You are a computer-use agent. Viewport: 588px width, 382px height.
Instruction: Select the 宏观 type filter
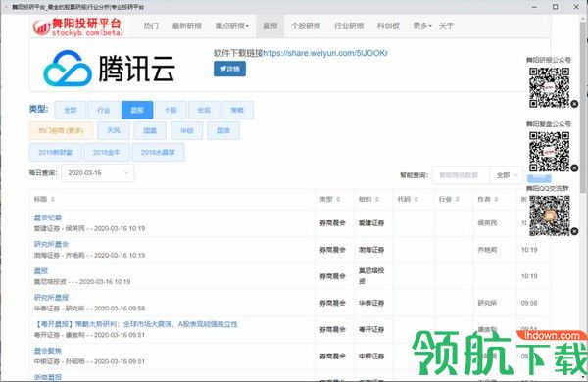(204, 110)
